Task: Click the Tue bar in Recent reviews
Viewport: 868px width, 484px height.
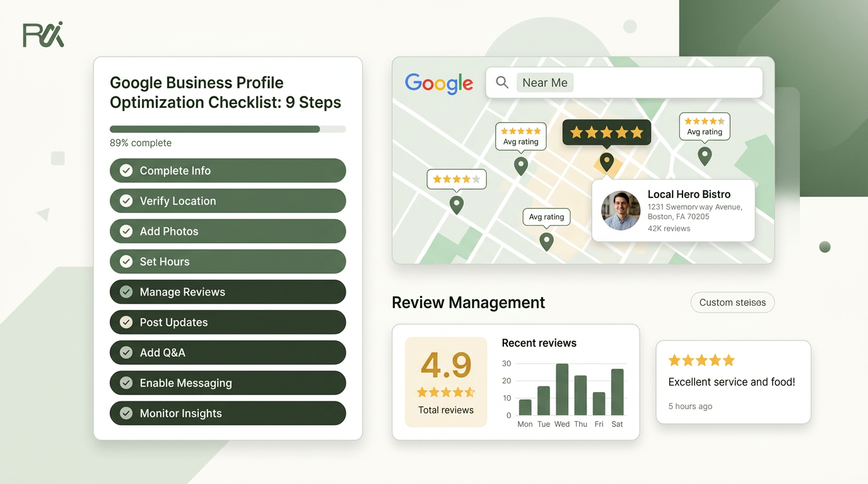Action: tap(544, 401)
